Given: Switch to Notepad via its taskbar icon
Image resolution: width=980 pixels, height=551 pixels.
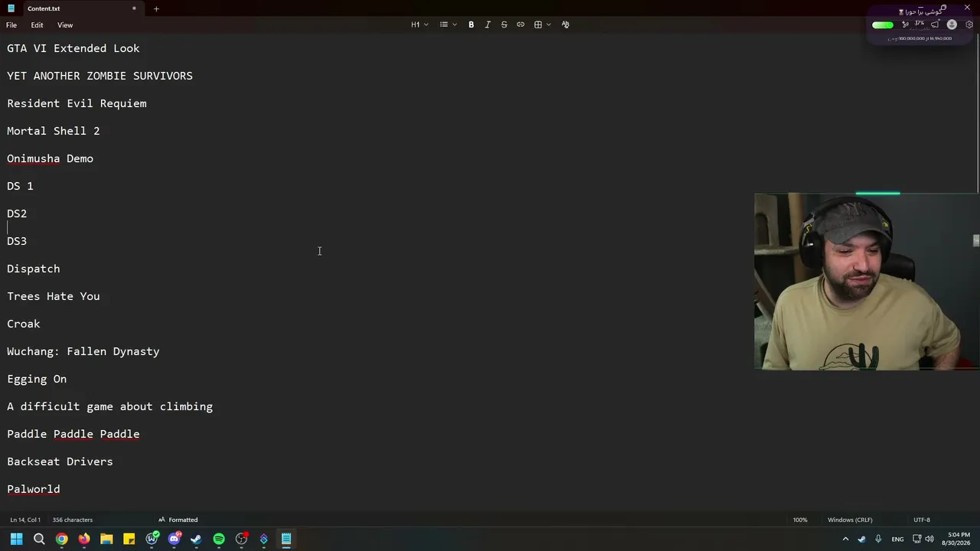Looking at the screenshot, I should [x=286, y=539].
